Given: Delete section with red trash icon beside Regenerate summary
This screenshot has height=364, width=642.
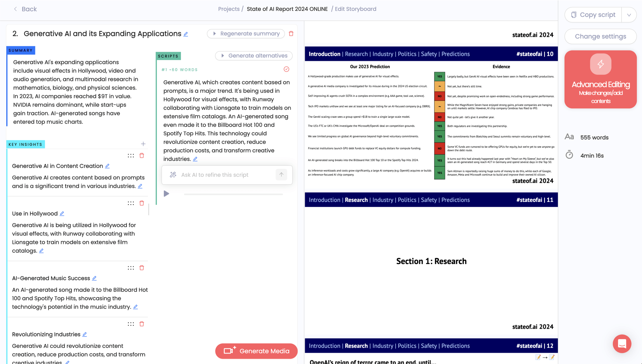Looking at the screenshot, I should [x=291, y=34].
